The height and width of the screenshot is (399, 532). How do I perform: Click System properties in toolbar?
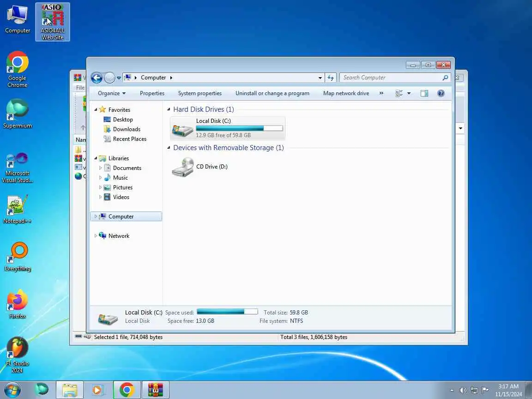coord(200,93)
